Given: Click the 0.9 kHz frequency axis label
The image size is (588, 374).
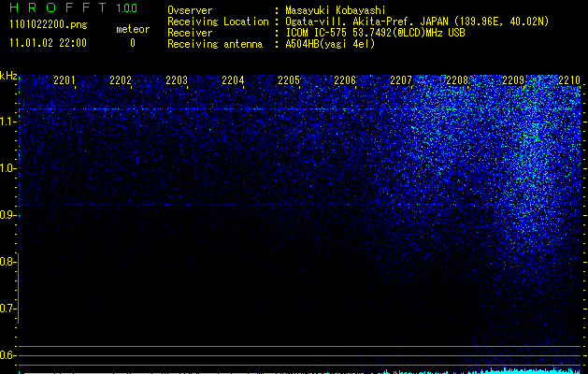Looking at the screenshot, I should [x=7, y=215].
